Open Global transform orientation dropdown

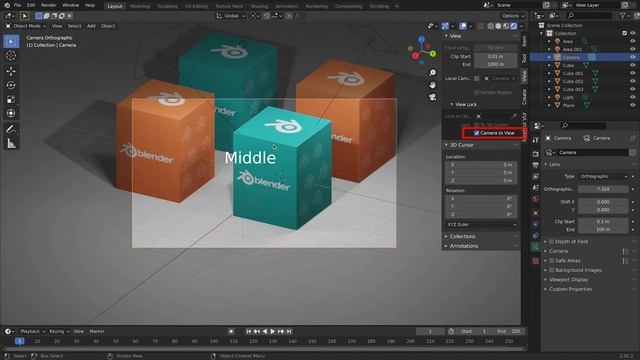231,16
